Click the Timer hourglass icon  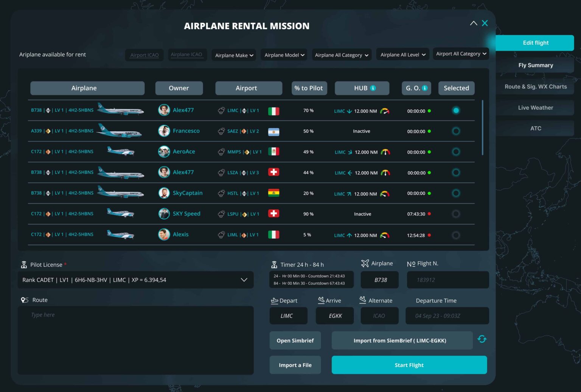coord(275,264)
